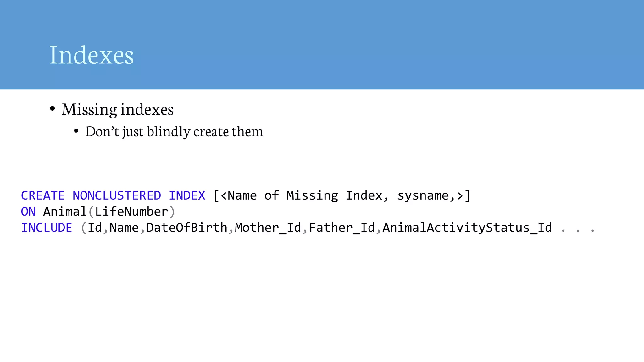The height and width of the screenshot is (362, 644).
Task: Click the 'Father_Id' column name
Action: pyautogui.click(x=342, y=228)
